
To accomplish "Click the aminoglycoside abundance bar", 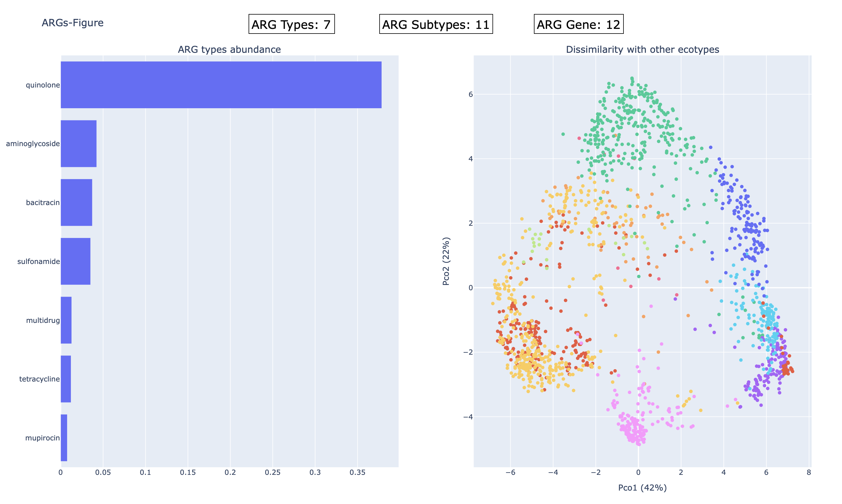I will point(78,144).
